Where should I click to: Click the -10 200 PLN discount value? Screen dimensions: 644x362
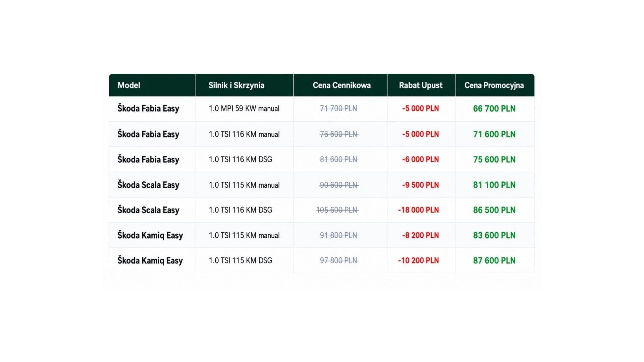(418, 260)
